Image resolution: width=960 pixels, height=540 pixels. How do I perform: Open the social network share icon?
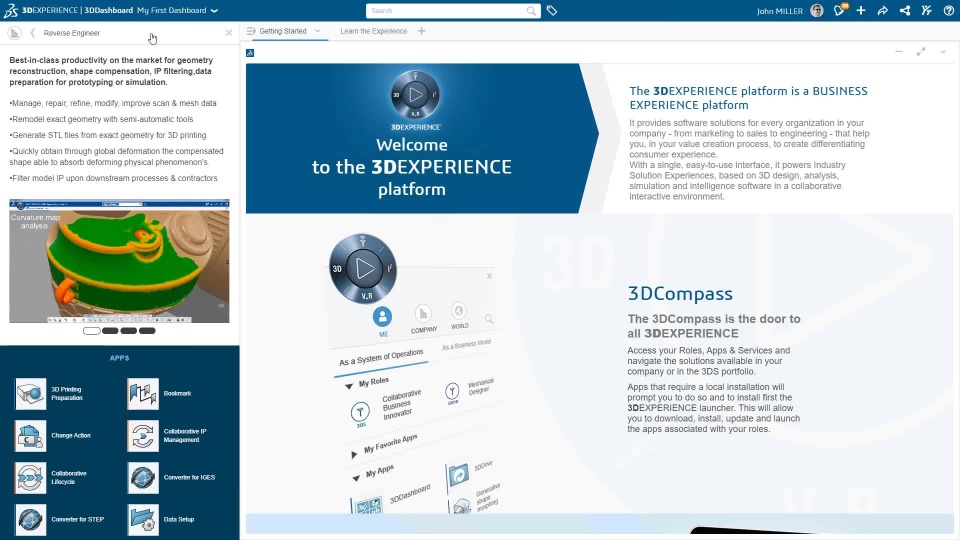(x=904, y=10)
